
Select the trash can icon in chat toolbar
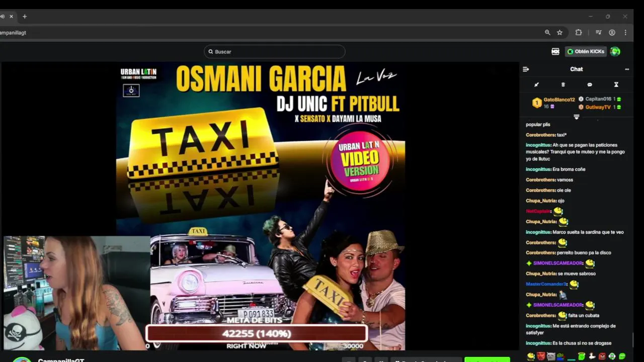[x=563, y=84]
